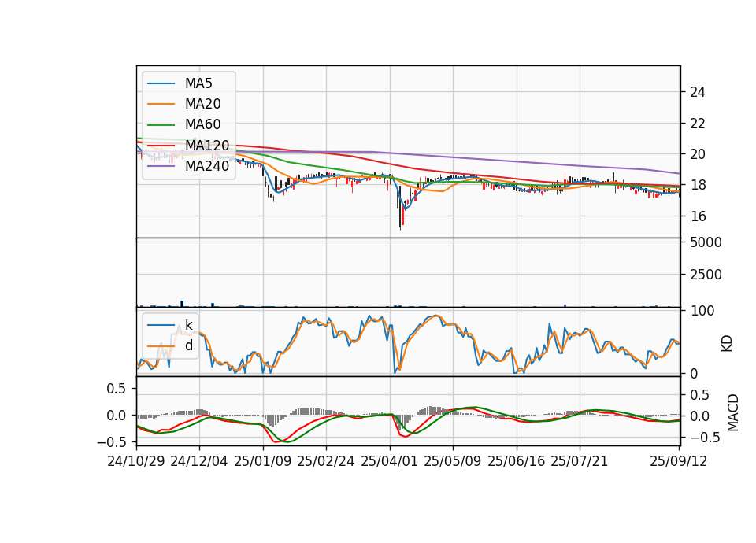756x543 pixels.
Task: Select the MA120 legend label
Action: tap(207, 146)
